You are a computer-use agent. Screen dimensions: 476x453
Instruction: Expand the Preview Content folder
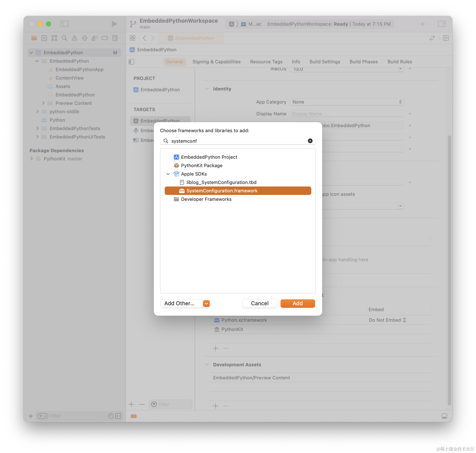click(43, 103)
